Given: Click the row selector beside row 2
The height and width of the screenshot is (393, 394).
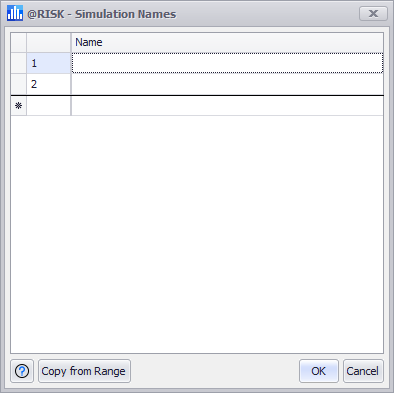Looking at the screenshot, I should pyautogui.click(x=19, y=84).
